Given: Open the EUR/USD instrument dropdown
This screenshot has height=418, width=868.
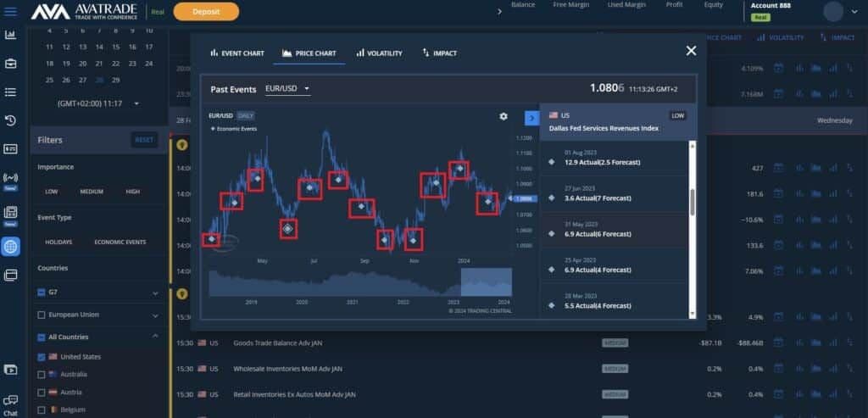Looking at the screenshot, I should 287,88.
